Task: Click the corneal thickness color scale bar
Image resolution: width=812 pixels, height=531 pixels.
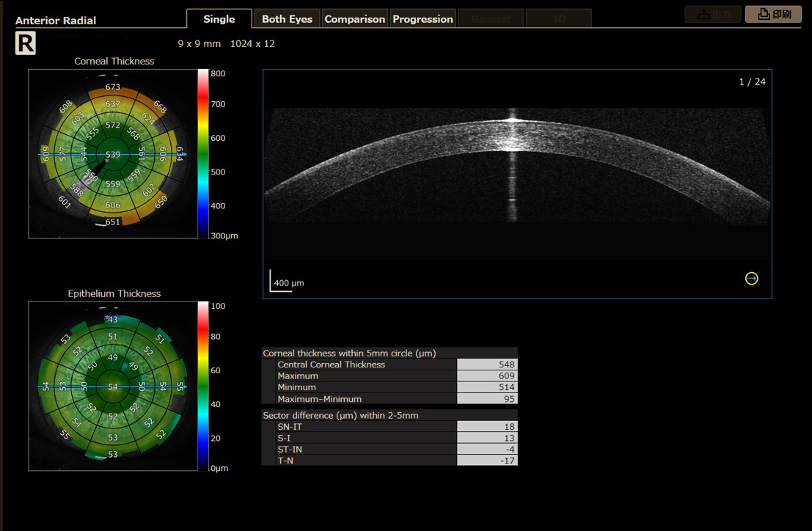Action: (x=203, y=154)
